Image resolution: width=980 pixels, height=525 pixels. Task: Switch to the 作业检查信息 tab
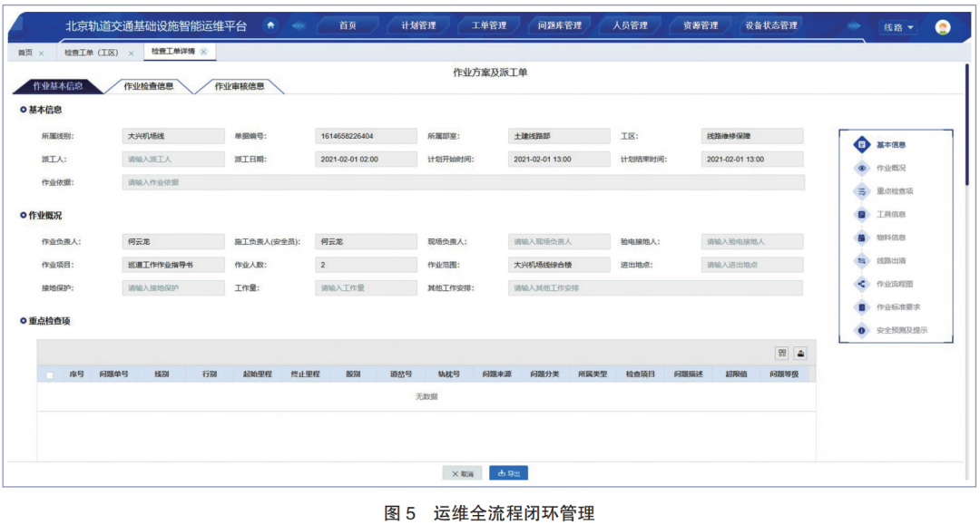tap(152, 88)
